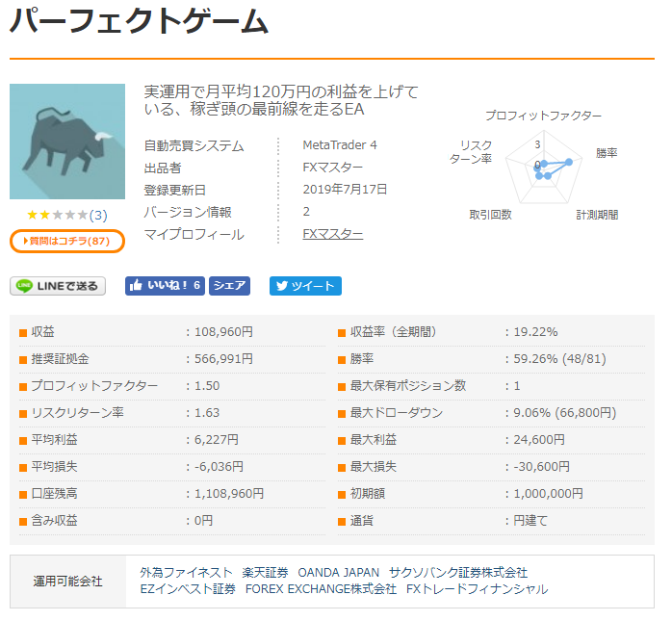Click the Facebook thumbs-up いいね! icon
Image resolution: width=672 pixels, height=621 pixels.
coord(137,286)
